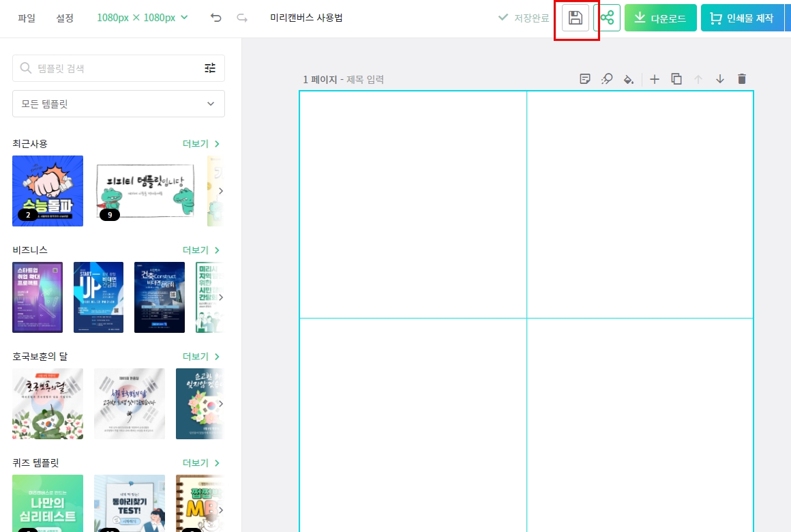Expand the 모든 템플릿 dropdown

(119, 104)
